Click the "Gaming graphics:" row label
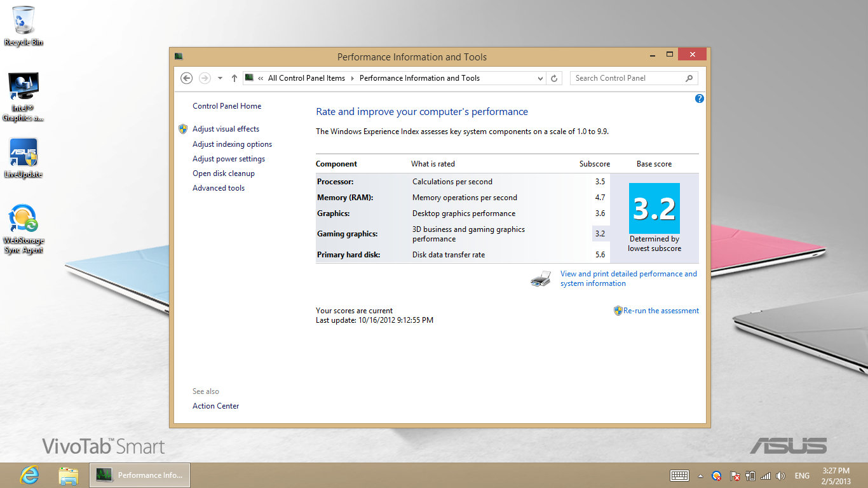This screenshot has height=488, width=868. [x=348, y=234]
